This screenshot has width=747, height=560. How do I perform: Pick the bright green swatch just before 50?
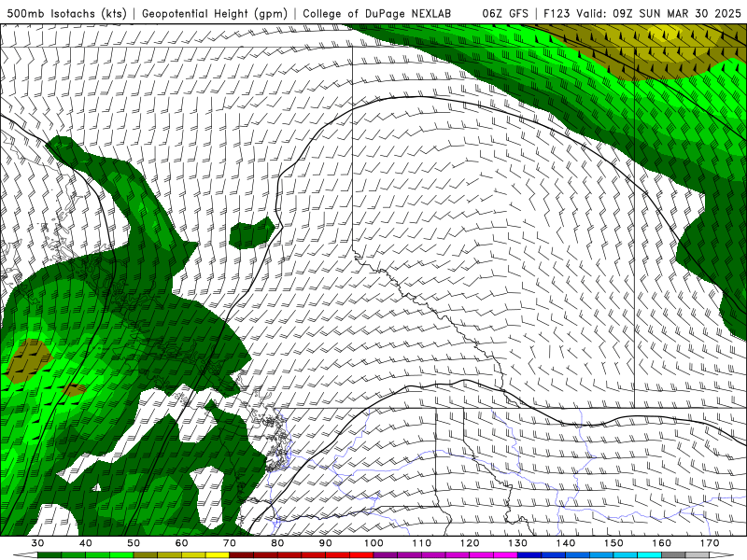click(x=121, y=555)
